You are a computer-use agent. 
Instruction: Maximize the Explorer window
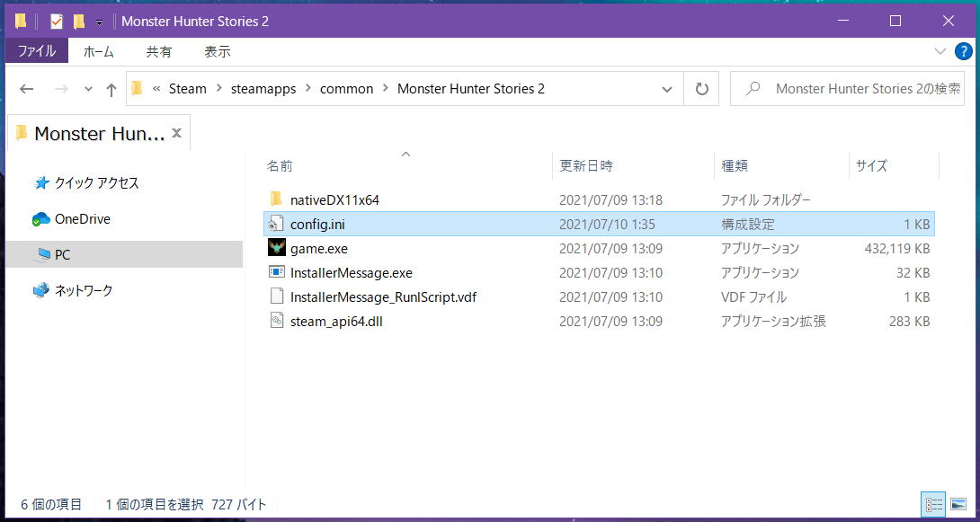[x=895, y=22]
